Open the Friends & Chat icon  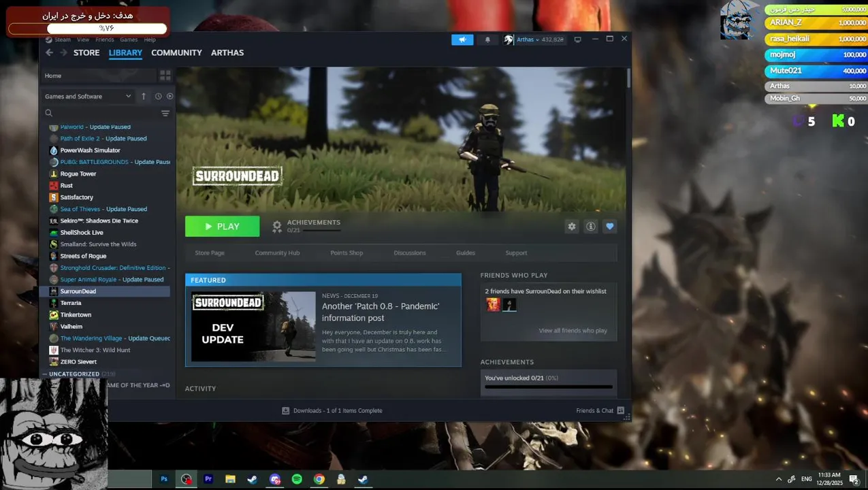620,410
